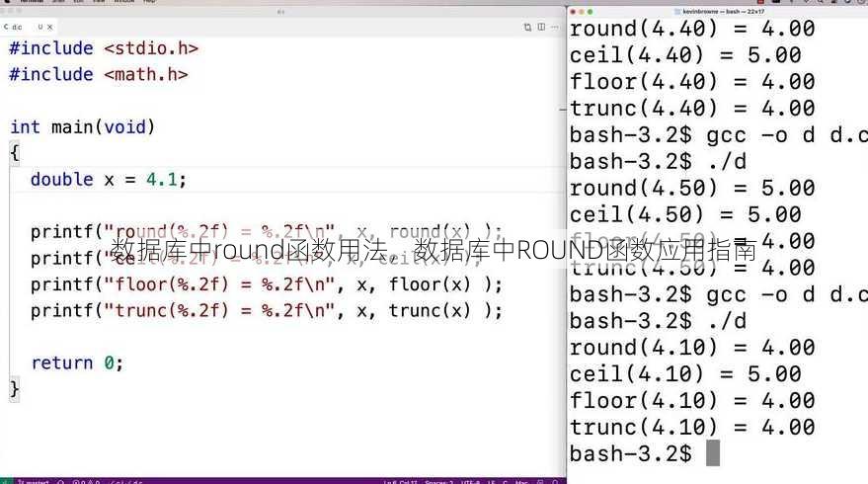Screen dimensions: 868x484
Task: Click the 'int main(void)' line
Action: (x=83, y=126)
